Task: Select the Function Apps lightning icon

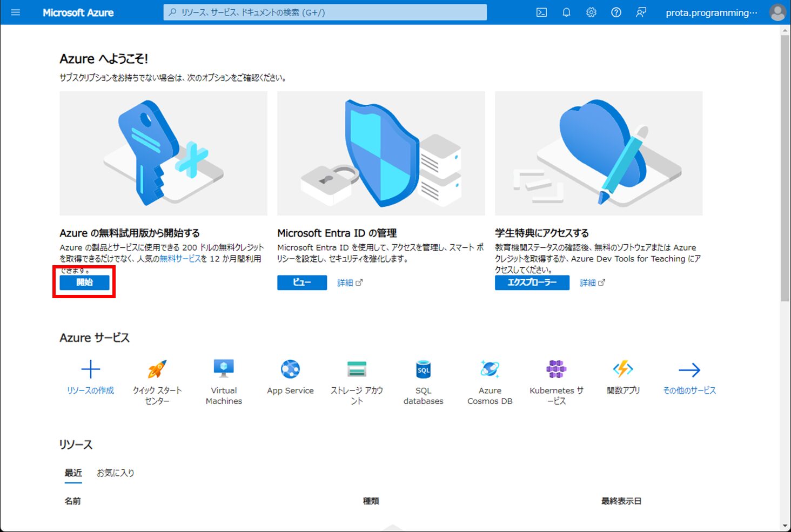Action: click(622, 369)
